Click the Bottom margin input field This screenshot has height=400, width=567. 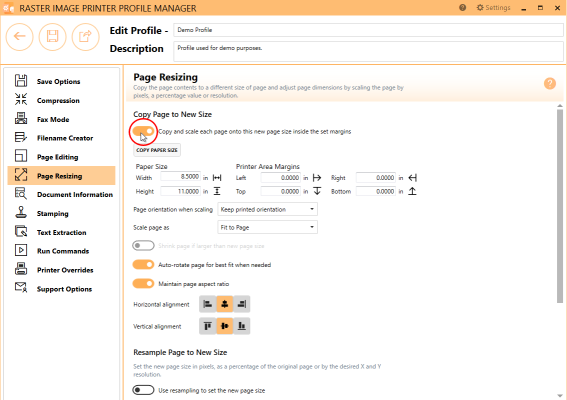pyautogui.click(x=376, y=191)
